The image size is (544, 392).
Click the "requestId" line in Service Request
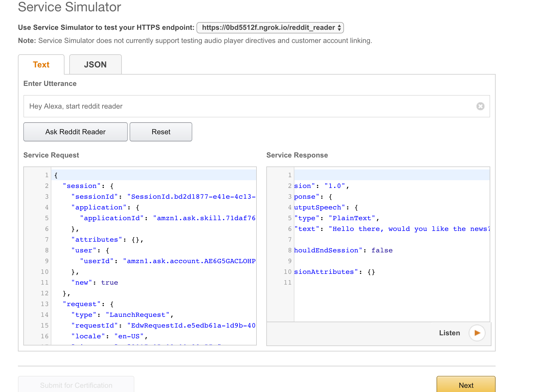pos(163,325)
